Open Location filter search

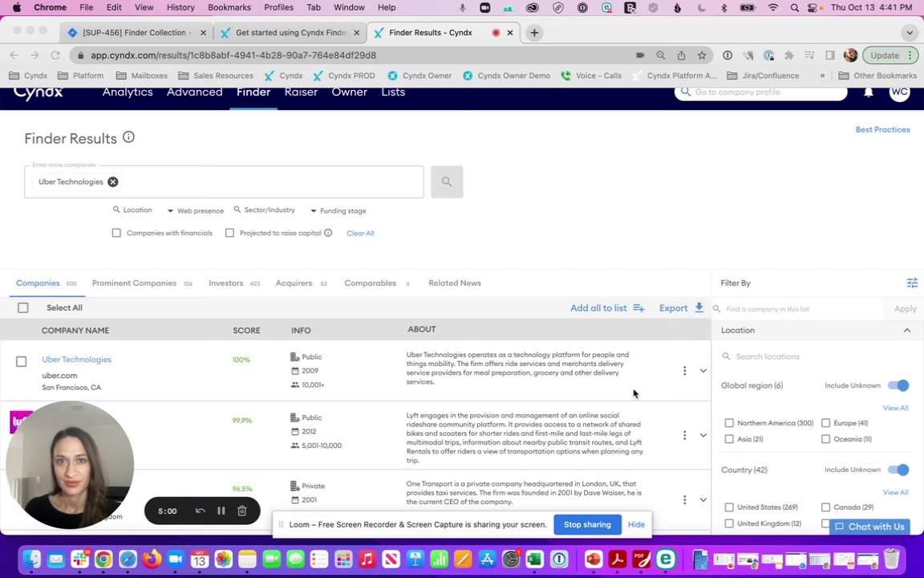click(x=132, y=210)
